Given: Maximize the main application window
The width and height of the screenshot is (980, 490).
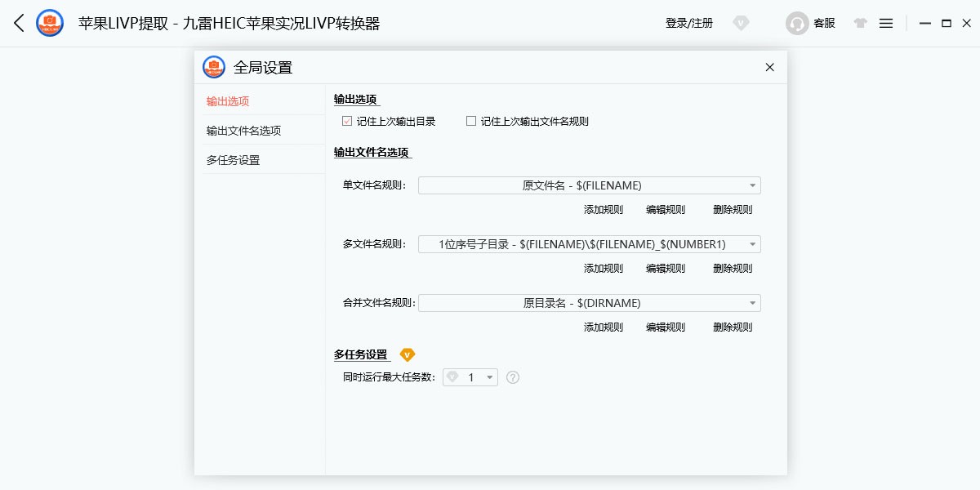Looking at the screenshot, I should point(947,24).
